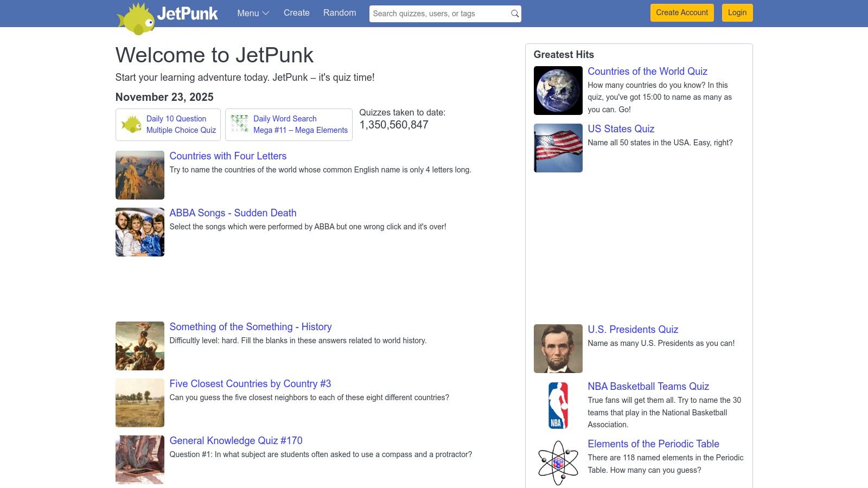The width and height of the screenshot is (868, 488).
Task: Open the Countries of the World Quiz link
Action: 647,71
